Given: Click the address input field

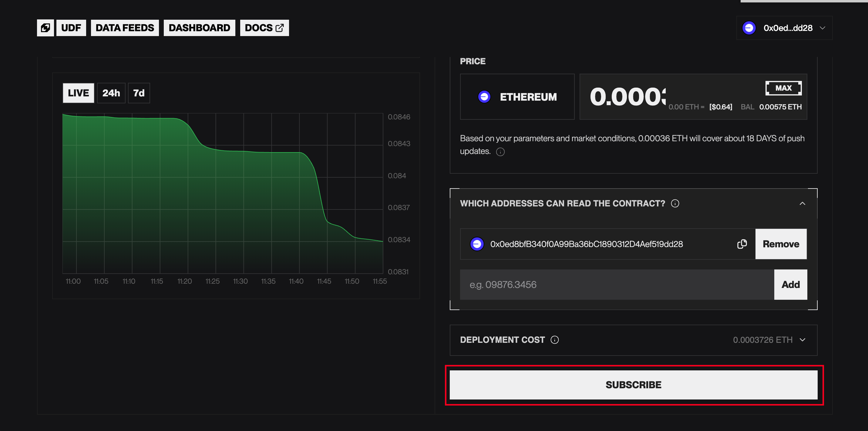Looking at the screenshot, I should click(617, 285).
